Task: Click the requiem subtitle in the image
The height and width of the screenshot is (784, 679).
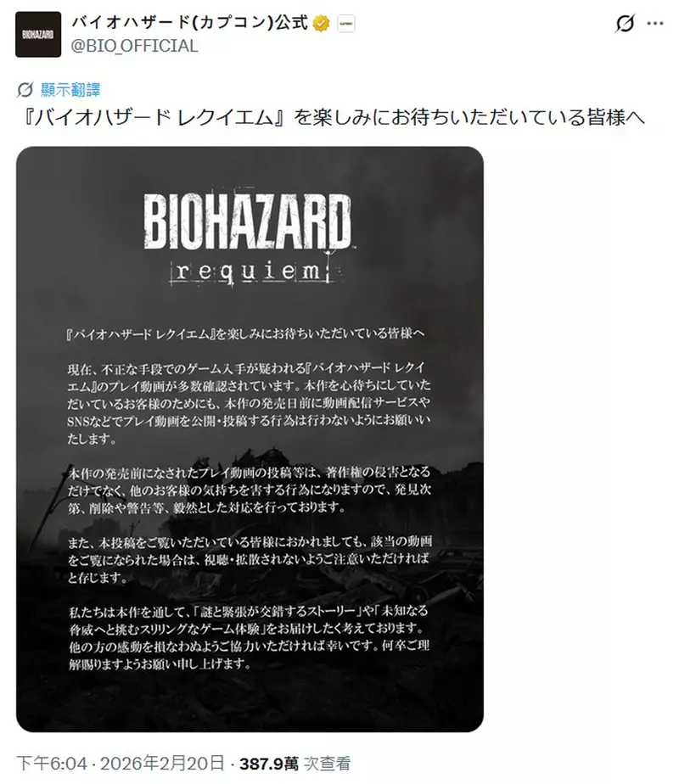Action: click(251, 271)
